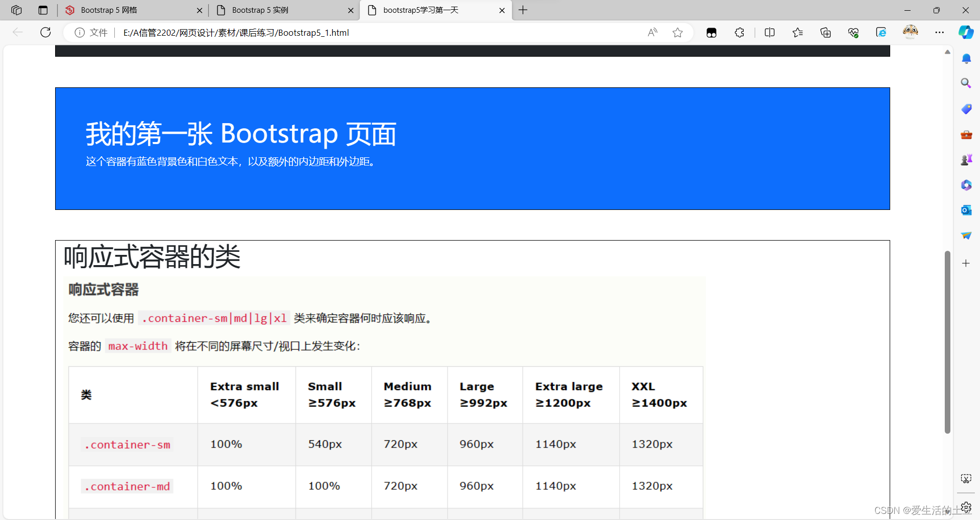
Task: Open the workspaces icon in title bar
Action: tap(16, 10)
